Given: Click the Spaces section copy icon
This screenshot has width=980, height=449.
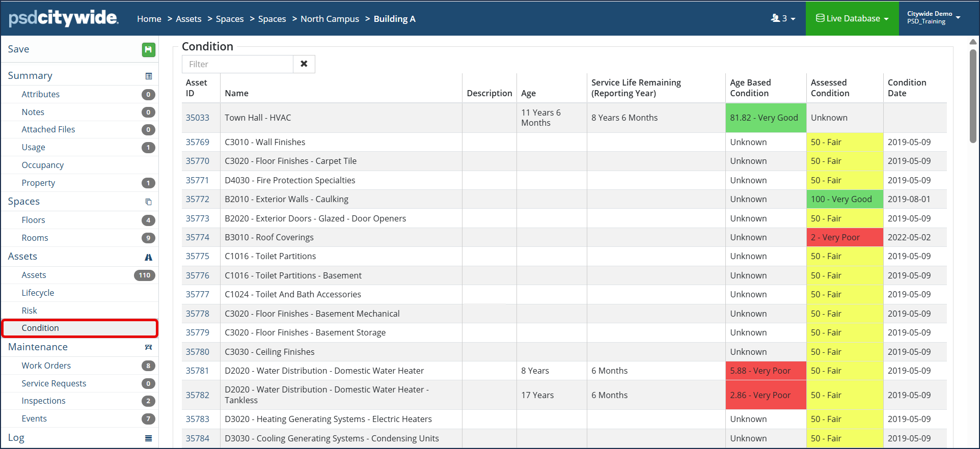Looking at the screenshot, I should coord(149,202).
